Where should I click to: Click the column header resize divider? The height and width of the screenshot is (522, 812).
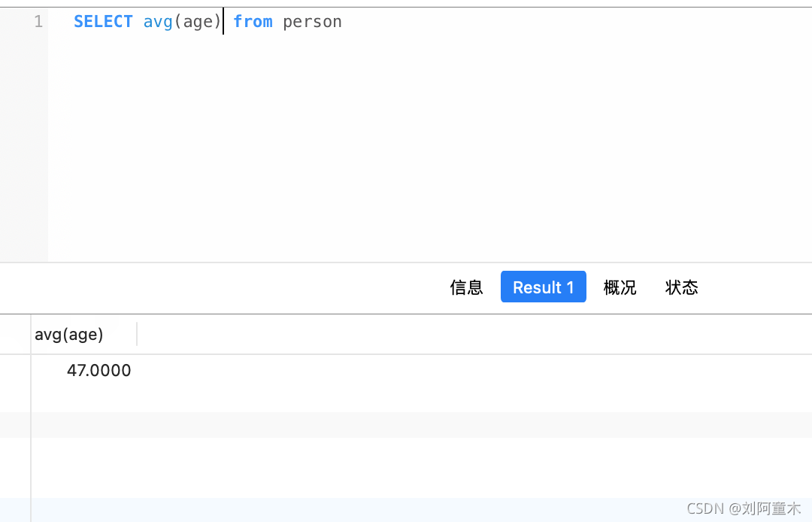(136, 334)
